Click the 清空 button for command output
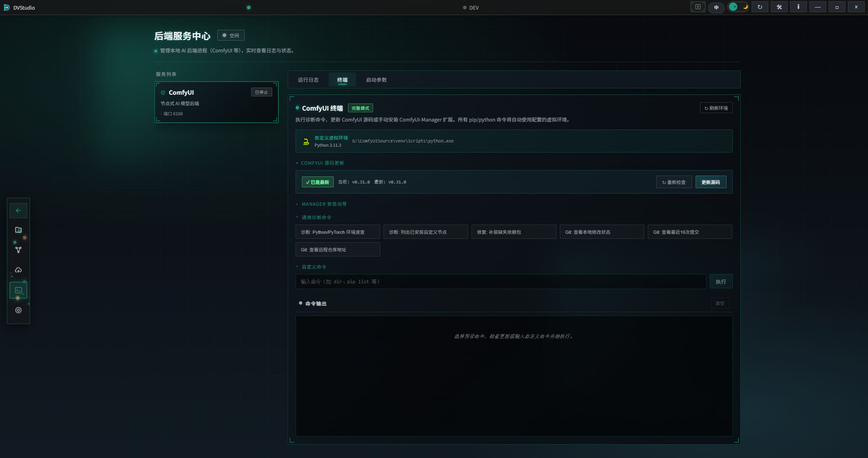This screenshot has height=458, width=868. pos(720,303)
